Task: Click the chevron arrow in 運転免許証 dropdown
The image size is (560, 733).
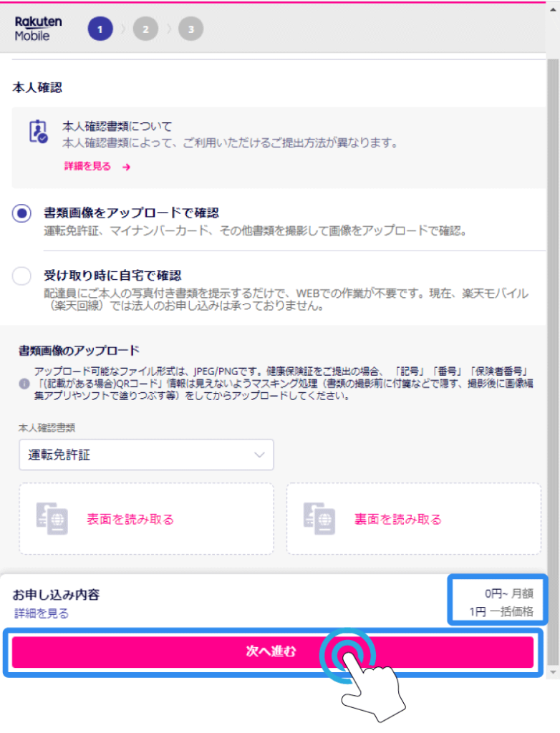Action: (259, 455)
